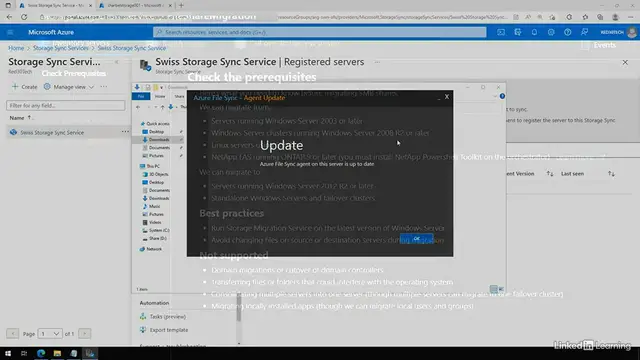Open the page number dropdown
The height and width of the screenshot is (360, 640).
point(50,334)
